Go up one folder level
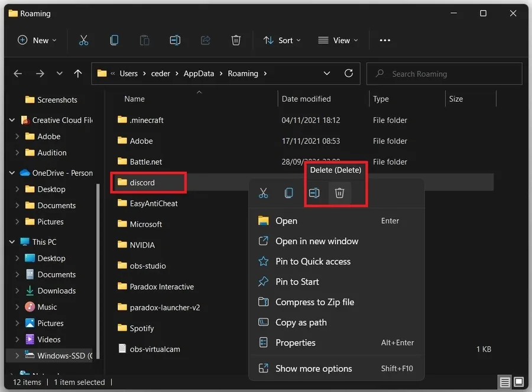Image resolution: width=532 pixels, height=392 pixels. [77, 73]
